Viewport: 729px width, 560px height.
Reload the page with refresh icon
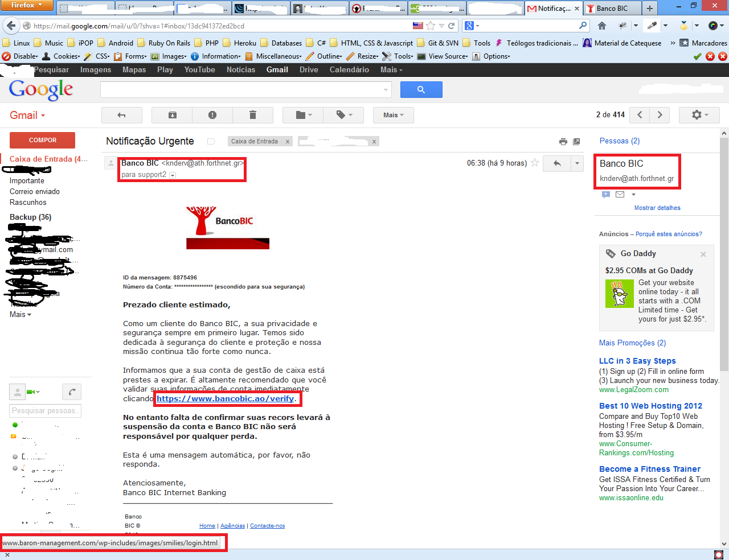pos(451,26)
